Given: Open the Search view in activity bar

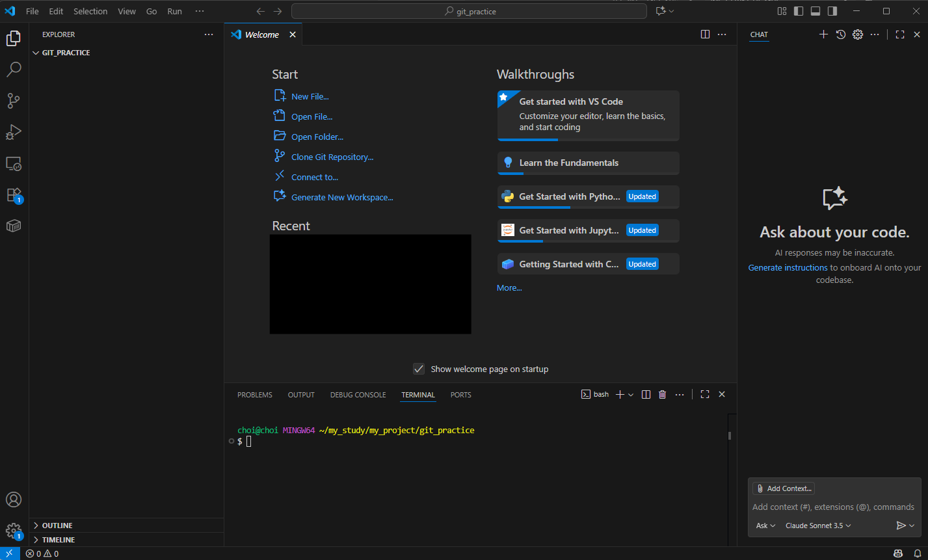Looking at the screenshot, I should click(14, 69).
